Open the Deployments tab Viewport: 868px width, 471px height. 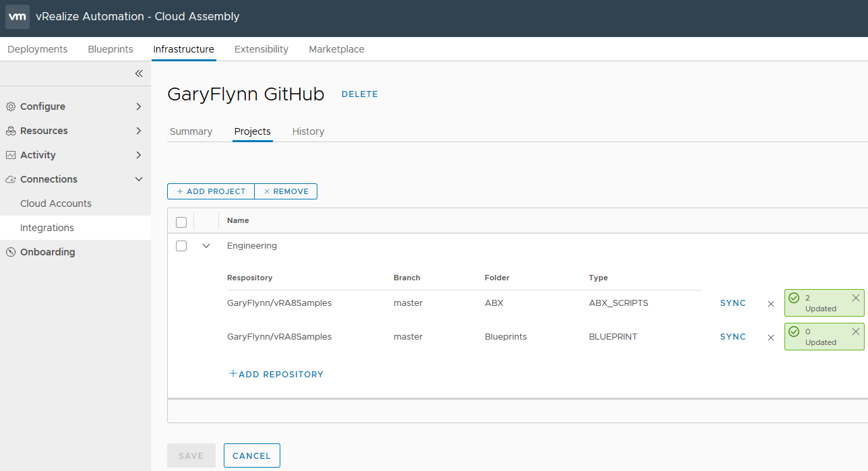coord(38,49)
